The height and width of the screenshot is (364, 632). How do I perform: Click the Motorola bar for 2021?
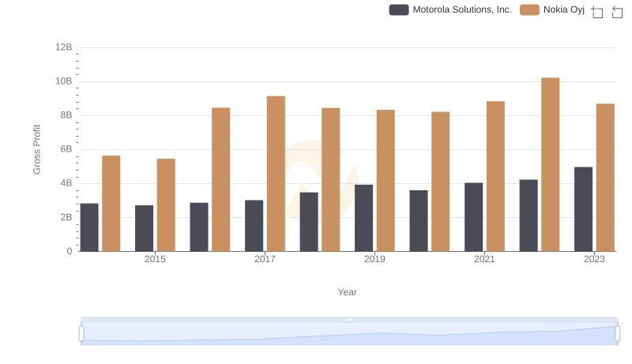pyautogui.click(x=473, y=217)
